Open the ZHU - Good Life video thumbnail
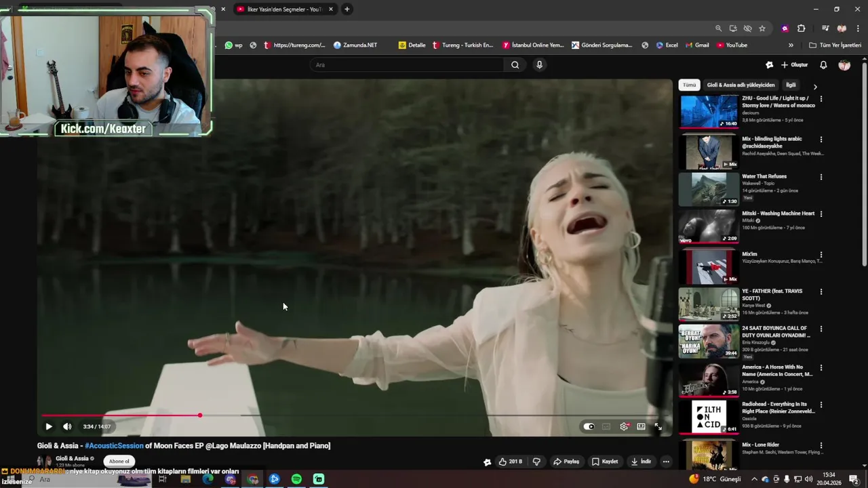This screenshot has height=488, width=868. (709, 111)
